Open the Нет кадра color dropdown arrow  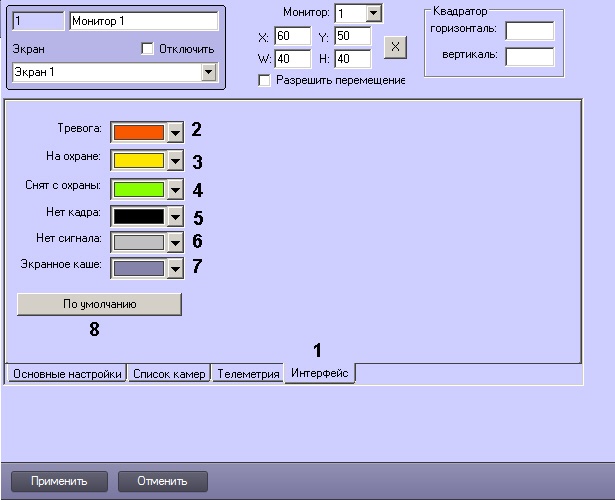click(x=176, y=215)
